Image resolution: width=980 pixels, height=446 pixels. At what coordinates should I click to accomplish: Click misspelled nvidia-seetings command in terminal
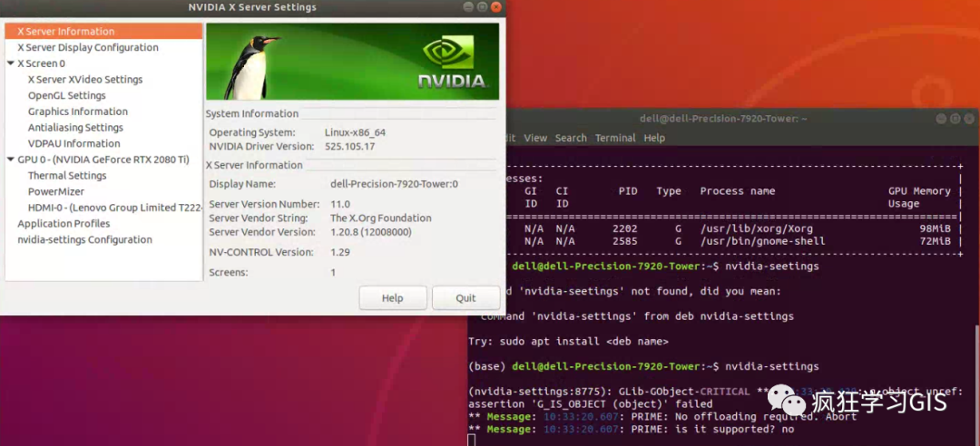pyautogui.click(x=772, y=267)
